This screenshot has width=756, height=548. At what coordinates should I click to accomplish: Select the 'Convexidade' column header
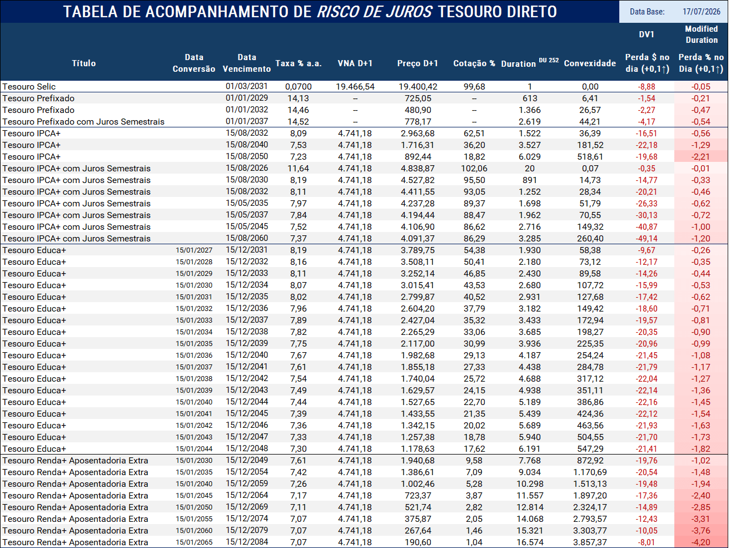click(x=590, y=63)
